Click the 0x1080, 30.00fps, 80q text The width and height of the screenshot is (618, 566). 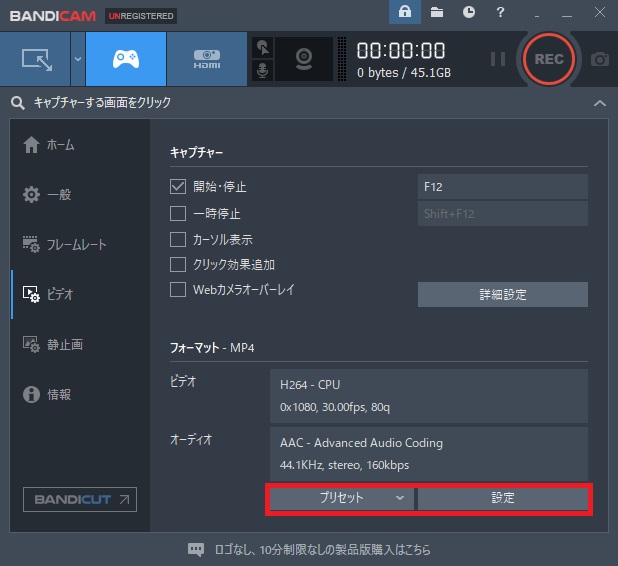335,407
